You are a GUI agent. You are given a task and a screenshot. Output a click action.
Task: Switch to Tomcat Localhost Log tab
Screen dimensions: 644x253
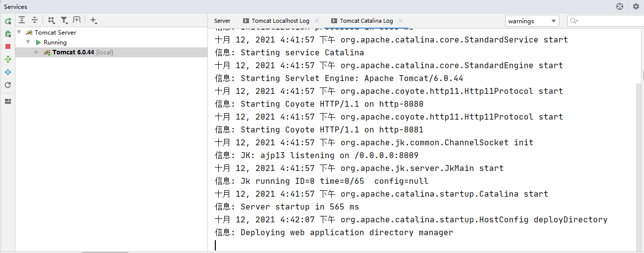[x=281, y=21]
